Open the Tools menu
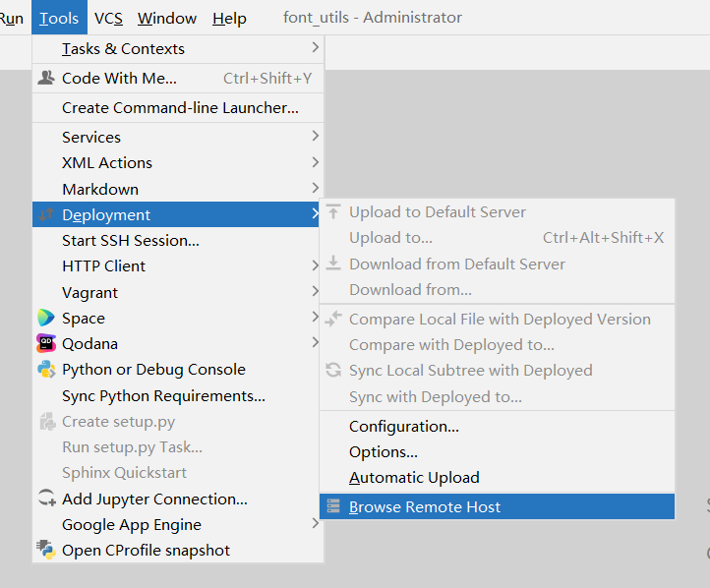The width and height of the screenshot is (710, 588). point(59,18)
